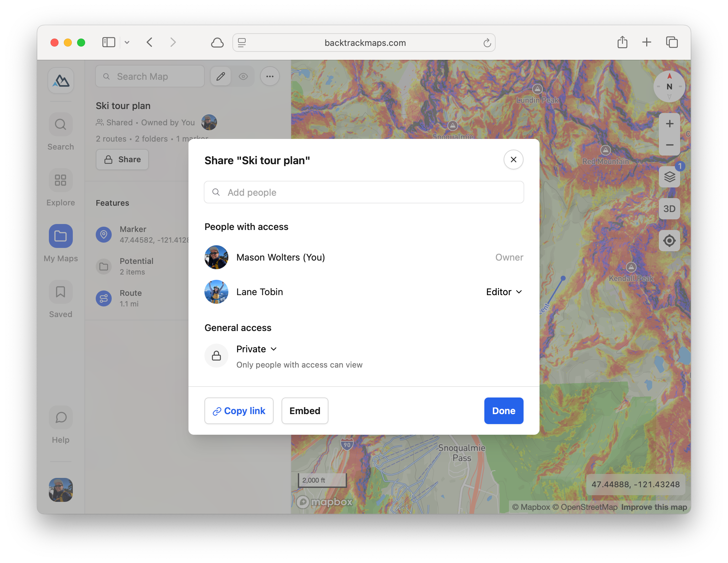Click the Embed button
Screen dimensions: 728x563
coord(304,411)
